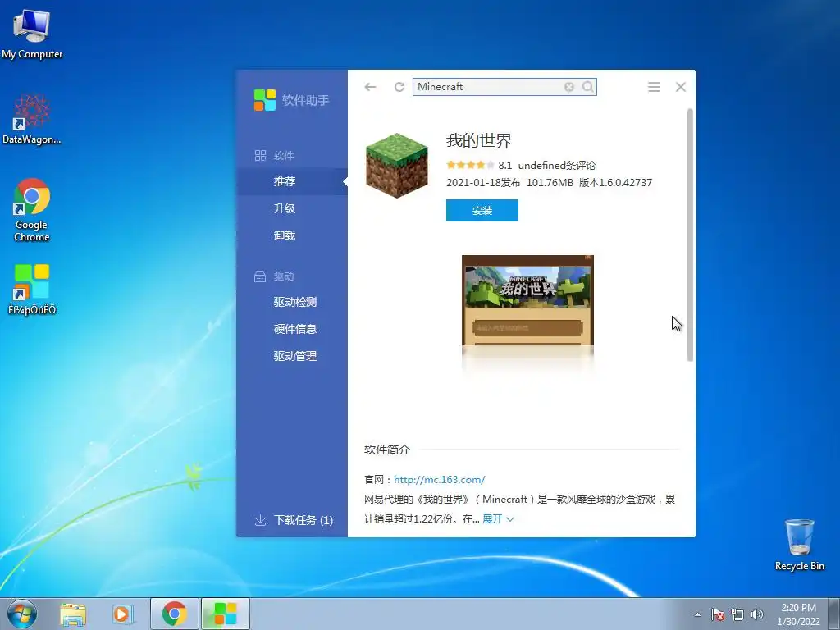Run the search with the magnifier icon

point(587,87)
